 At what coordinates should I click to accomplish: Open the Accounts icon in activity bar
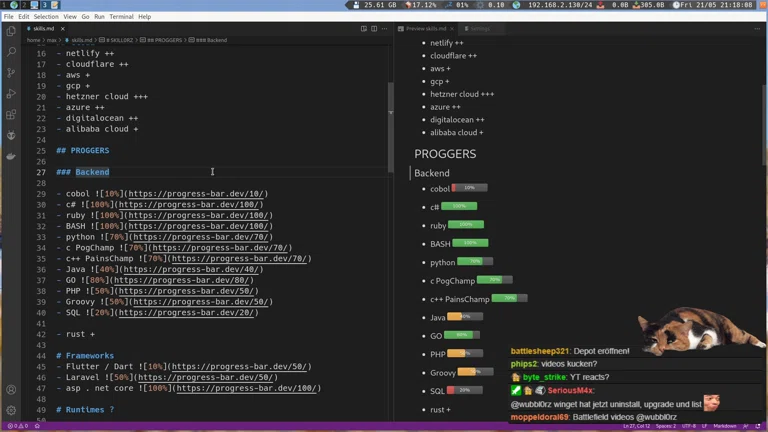pyautogui.click(x=11, y=389)
